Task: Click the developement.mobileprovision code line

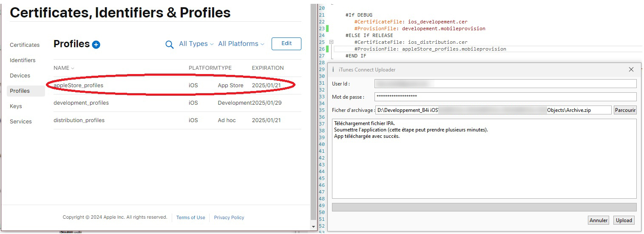Action: (x=420, y=29)
